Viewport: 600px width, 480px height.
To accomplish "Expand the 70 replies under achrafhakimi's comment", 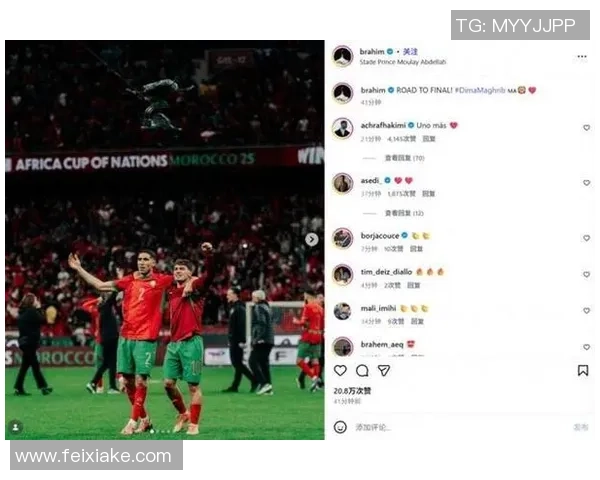I will (404, 158).
